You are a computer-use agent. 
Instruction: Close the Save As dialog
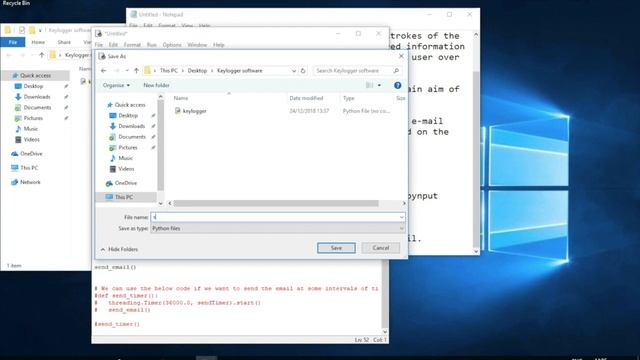401,56
